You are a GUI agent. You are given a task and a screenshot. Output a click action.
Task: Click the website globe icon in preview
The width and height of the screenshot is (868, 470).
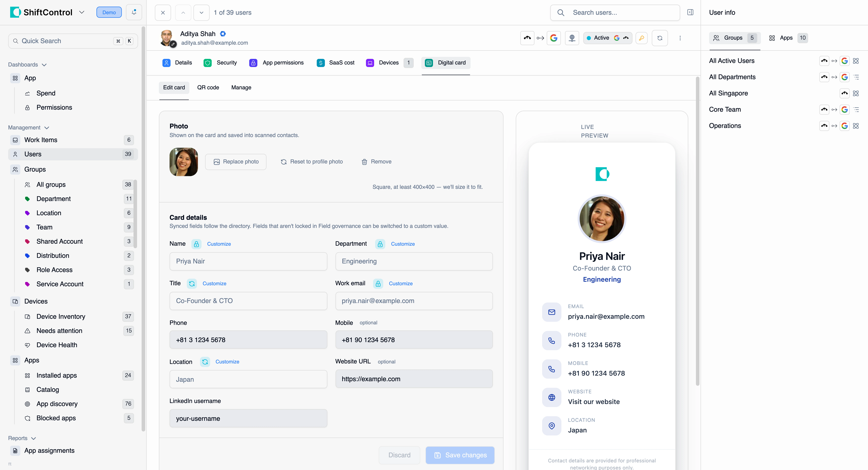[552, 398]
